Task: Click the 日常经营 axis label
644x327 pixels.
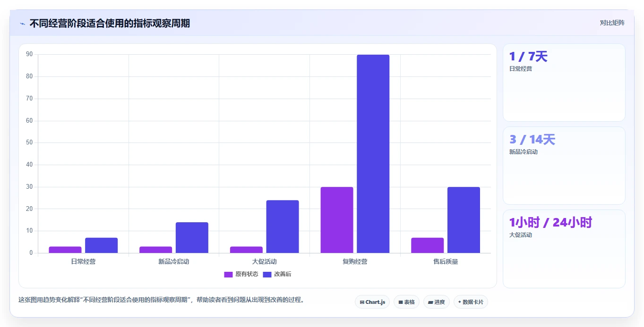Action: click(x=83, y=261)
